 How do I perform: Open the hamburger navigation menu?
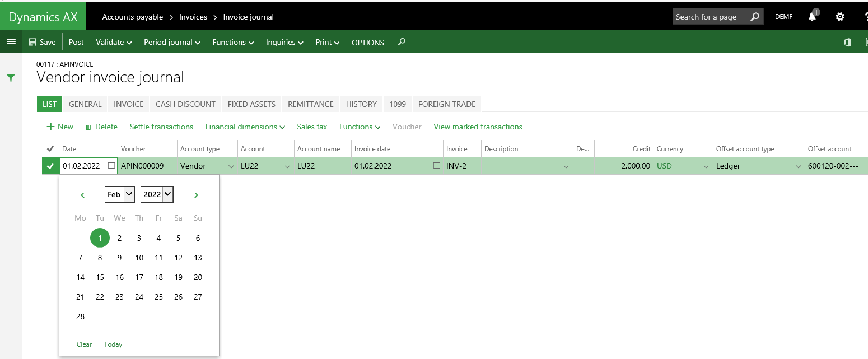tap(11, 42)
